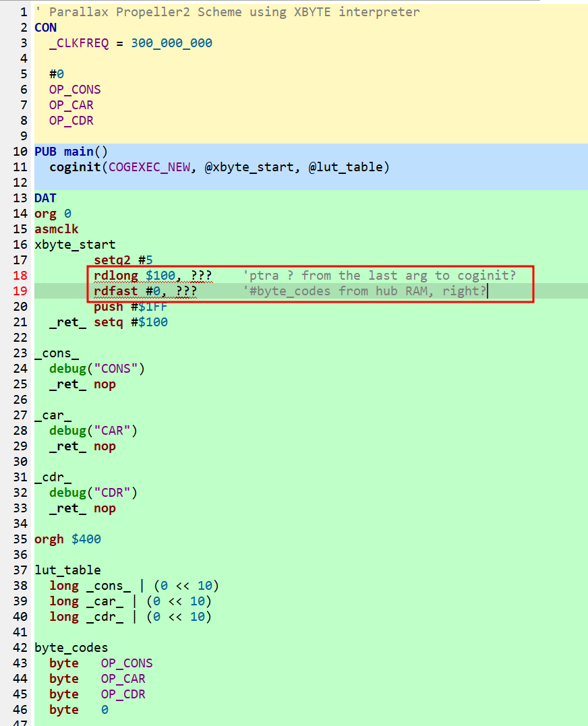Click OP_CONS in the CON enumeration block
Image resolution: width=588 pixels, height=726 pixels.
(75, 90)
